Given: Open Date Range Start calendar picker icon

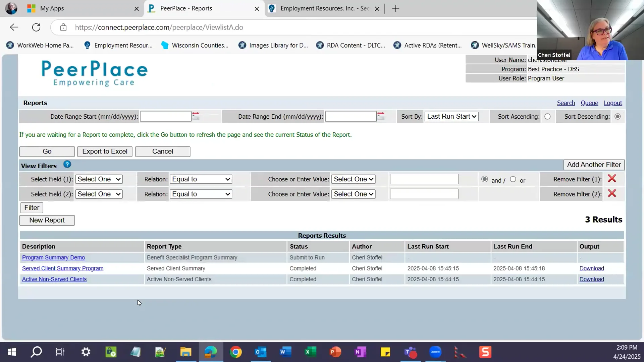Looking at the screenshot, I should click(x=196, y=116).
